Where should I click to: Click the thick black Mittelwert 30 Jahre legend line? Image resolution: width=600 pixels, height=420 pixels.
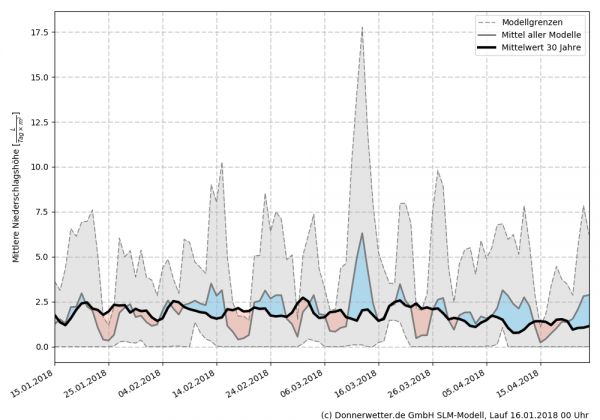coord(488,48)
